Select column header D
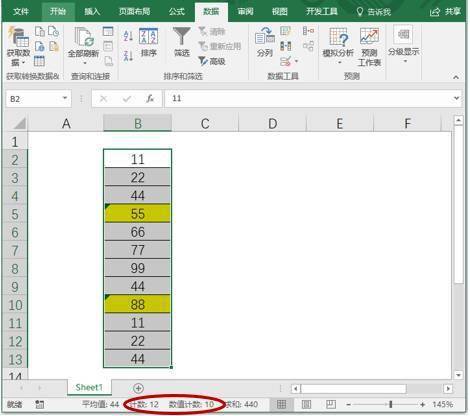This screenshot has width=470, height=416. [x=272, y=124]
